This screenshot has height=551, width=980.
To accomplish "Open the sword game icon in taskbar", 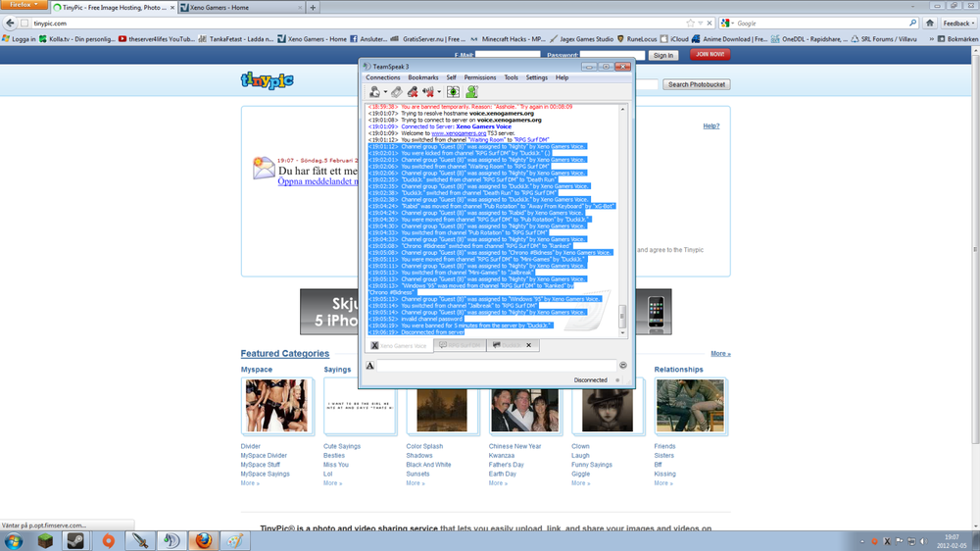I will 140,541.
